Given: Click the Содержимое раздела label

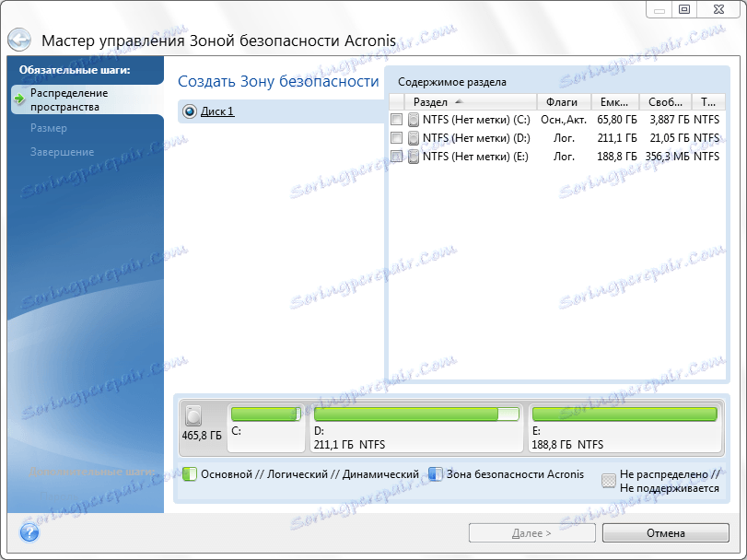Looking at the screenshot, I should click(x=452, y=82).
